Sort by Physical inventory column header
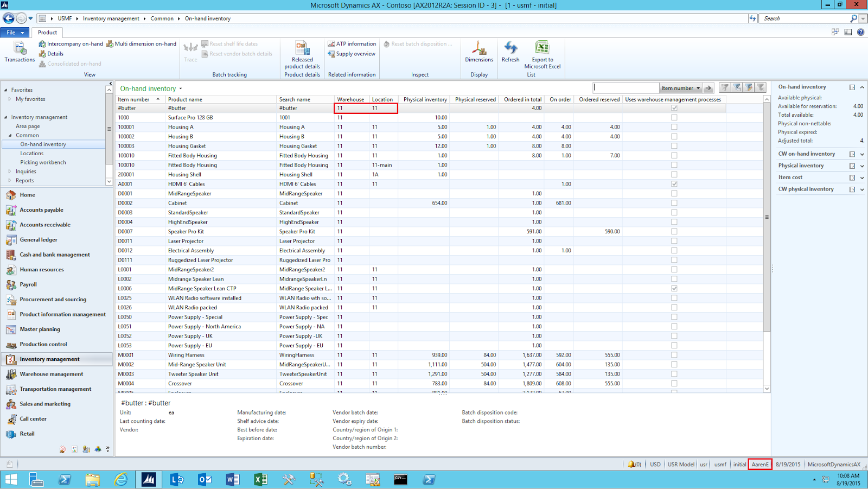 coord(425,99)
